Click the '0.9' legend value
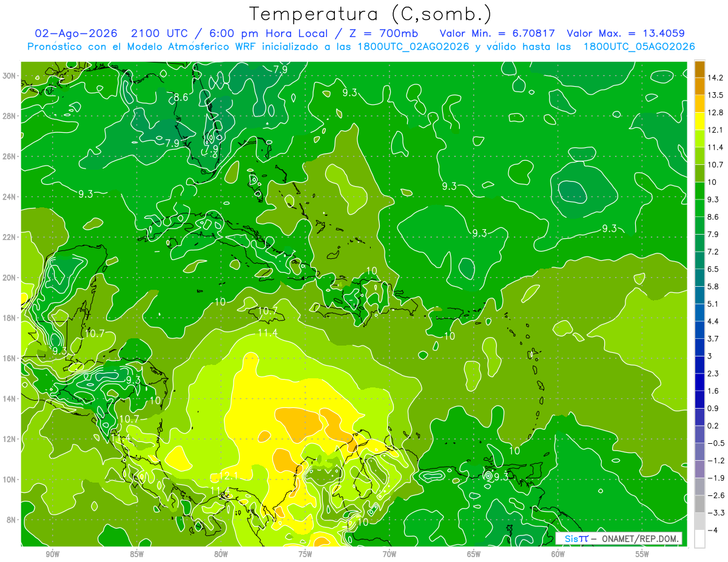Screen dimensions: 728x562 click(713, 408)
